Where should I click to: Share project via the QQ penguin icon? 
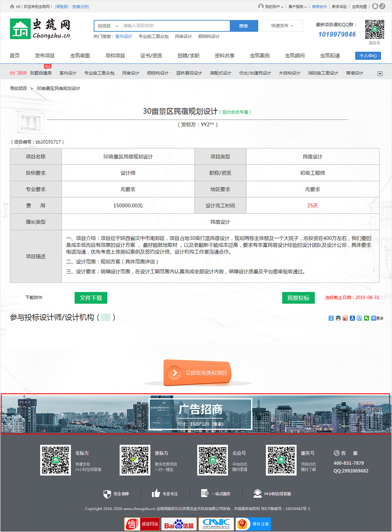[x=338, y=318]
